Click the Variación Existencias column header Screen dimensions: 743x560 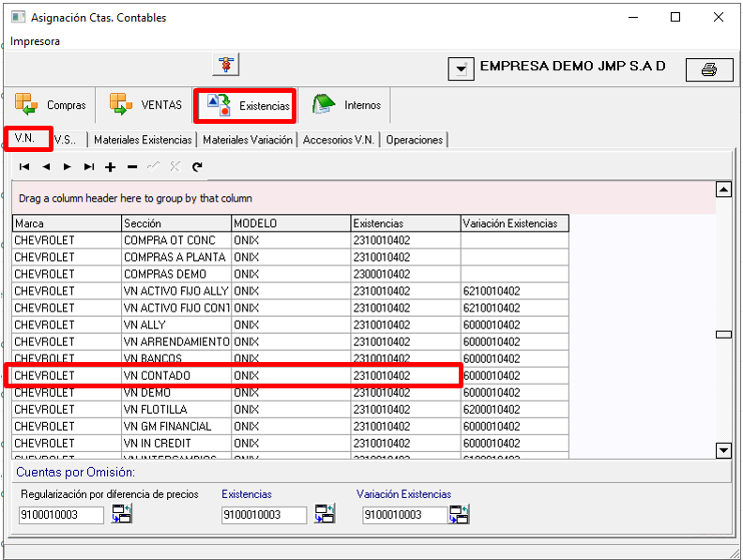tap(513, 223)
